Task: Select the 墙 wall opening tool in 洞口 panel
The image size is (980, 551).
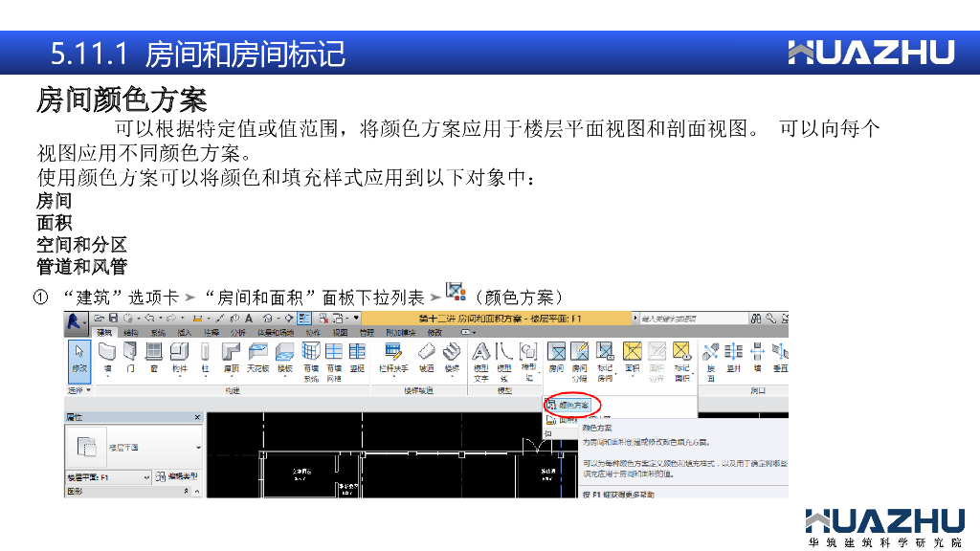Action: [x=758, y=359]
